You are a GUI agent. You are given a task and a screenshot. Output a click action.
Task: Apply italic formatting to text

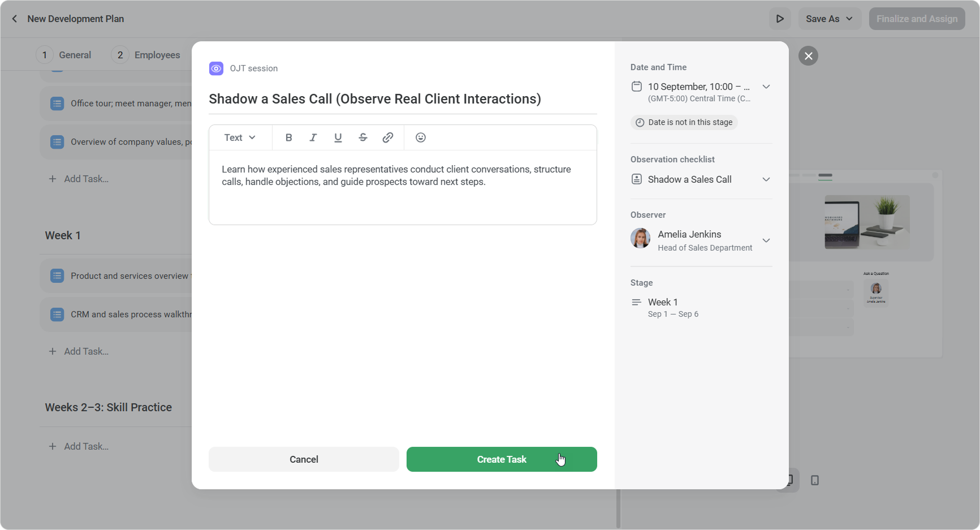(313, 137)
